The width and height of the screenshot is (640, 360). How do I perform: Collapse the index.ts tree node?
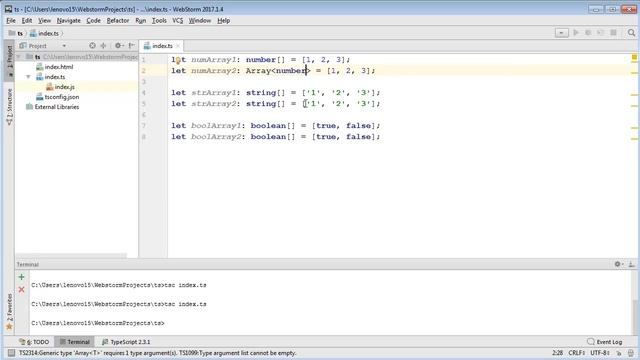coord(28,77)
